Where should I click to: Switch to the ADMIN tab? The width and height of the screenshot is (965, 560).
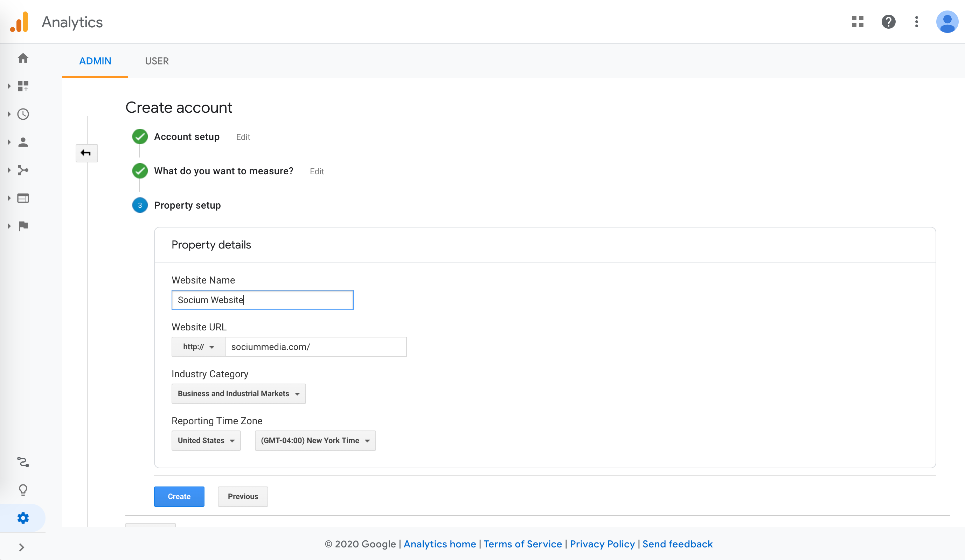pos(95,61)
